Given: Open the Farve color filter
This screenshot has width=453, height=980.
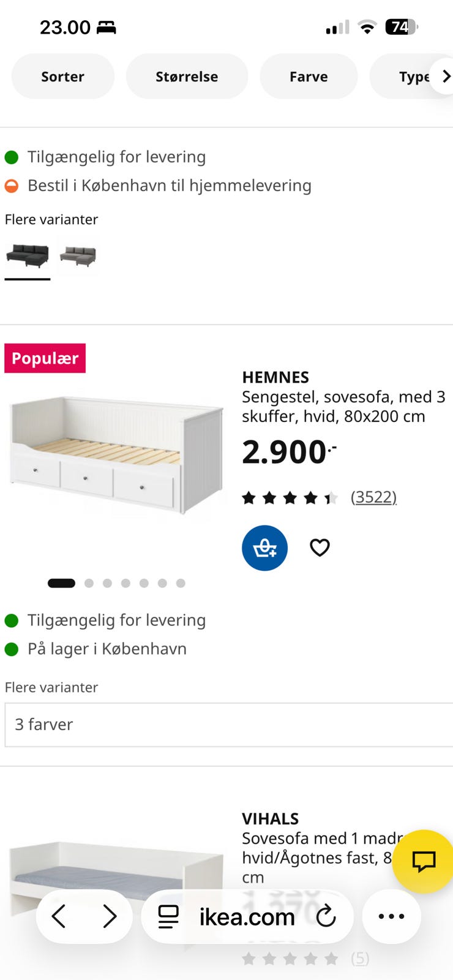Looking at the screenshot, I should (309, 77).
